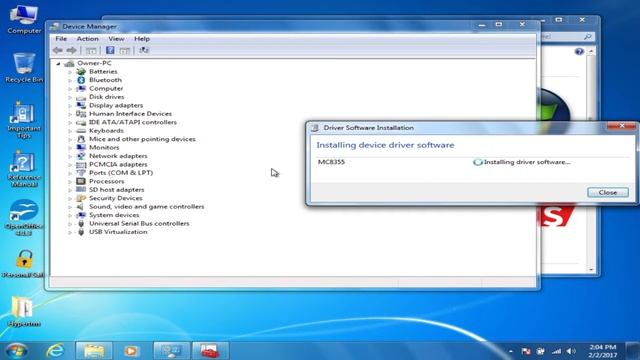The width and height of the screenshot is (640, 360).
Task: Open the Important Tips desktop shortcut
Action: 24,120
